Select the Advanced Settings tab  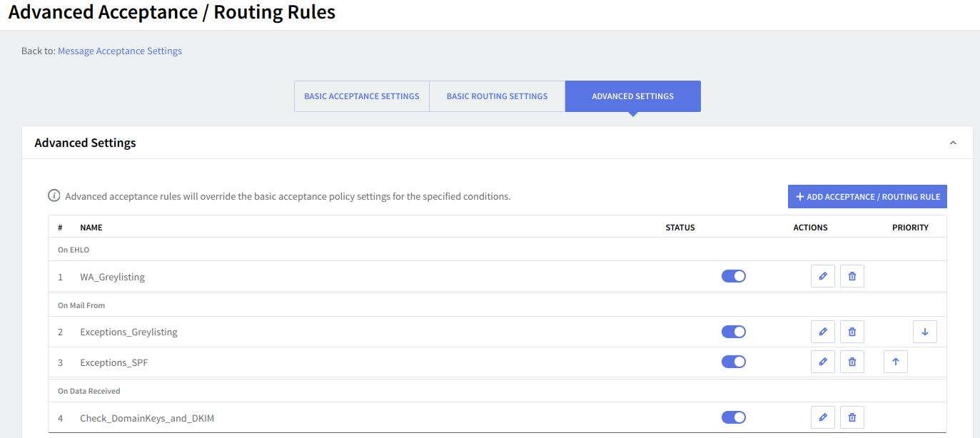point(632,96)
